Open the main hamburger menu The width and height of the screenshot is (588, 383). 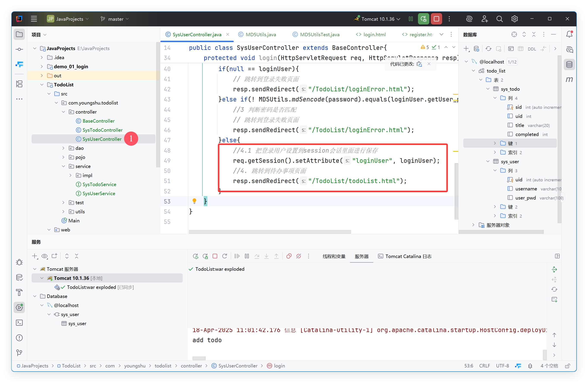coord(34,19)
